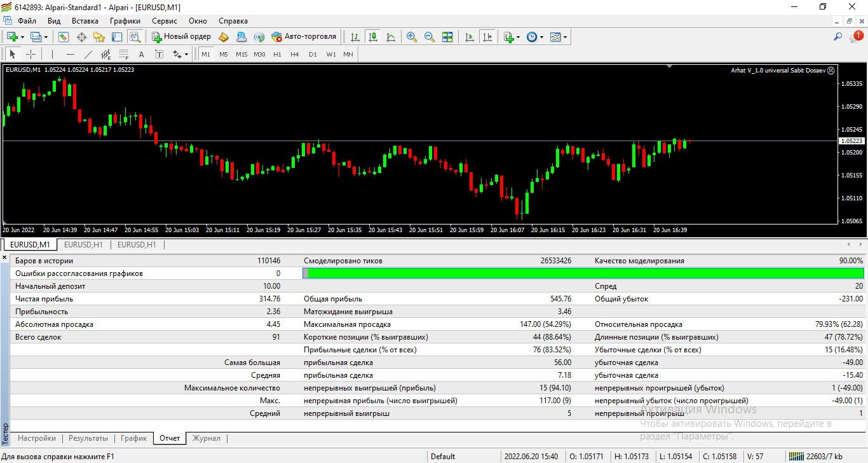868x463 pixels.
Task: Select the M30 timeframe
Action: click(x=259, y=54)
